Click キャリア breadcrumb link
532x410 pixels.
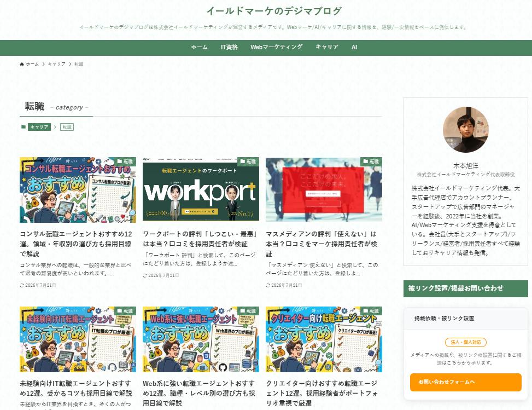[57, 64]
